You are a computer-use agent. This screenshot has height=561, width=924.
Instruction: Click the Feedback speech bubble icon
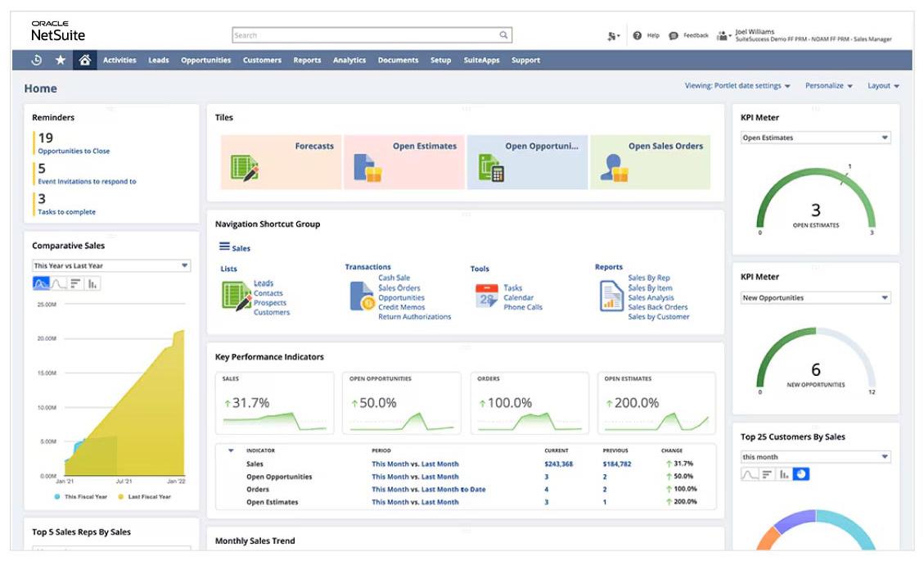[674, 35]
